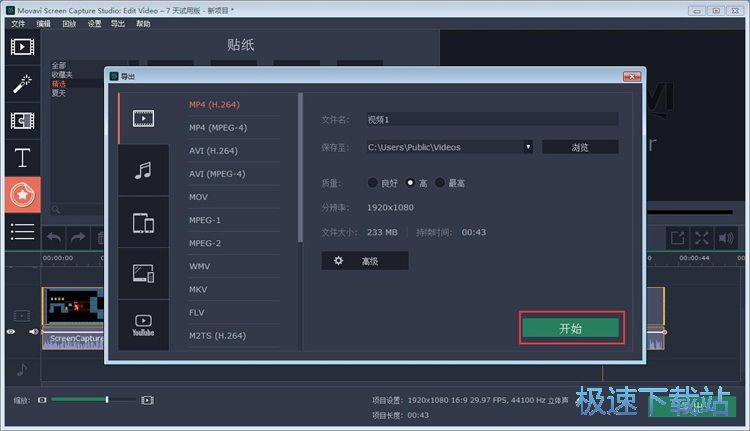Image resolution: width=750 pixels, height=431 pixels.
Task: Choose MPEG-1 format
Action: [x=205, y=220]
